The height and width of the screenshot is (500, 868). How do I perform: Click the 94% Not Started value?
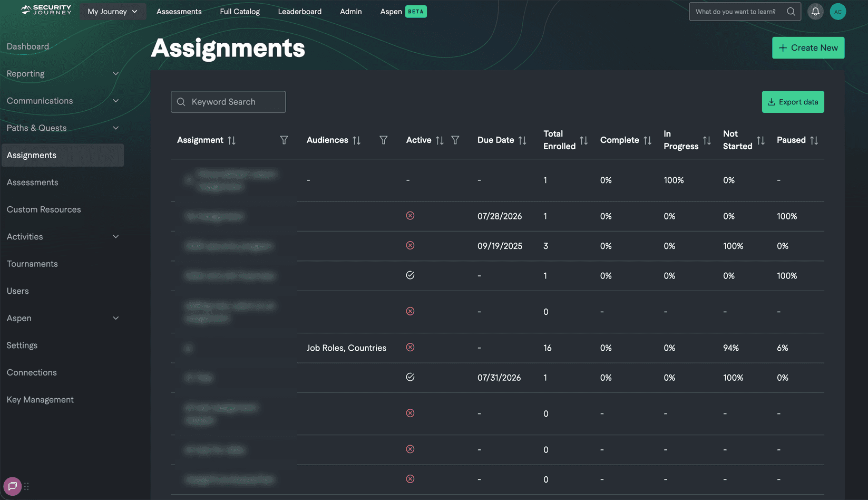pos(731,348)
